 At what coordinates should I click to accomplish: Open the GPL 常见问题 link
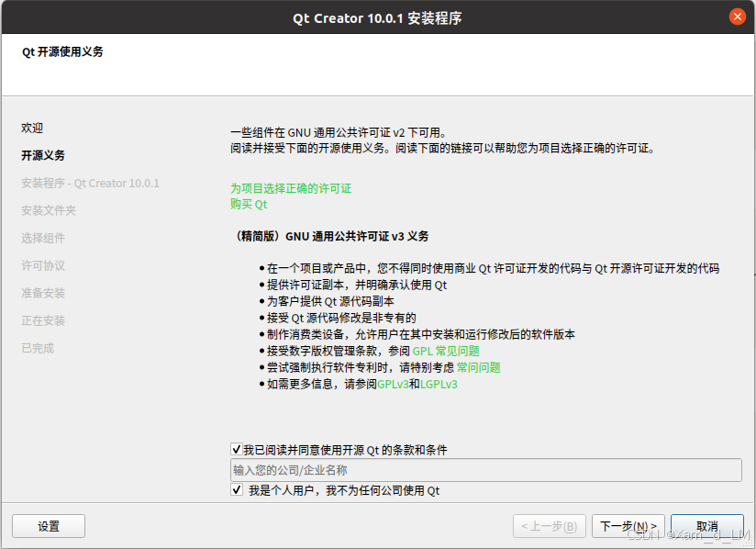tap(446, 351)
